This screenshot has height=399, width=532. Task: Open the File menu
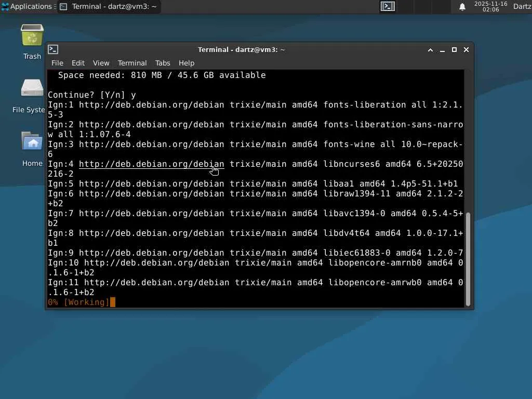[57, 63]
